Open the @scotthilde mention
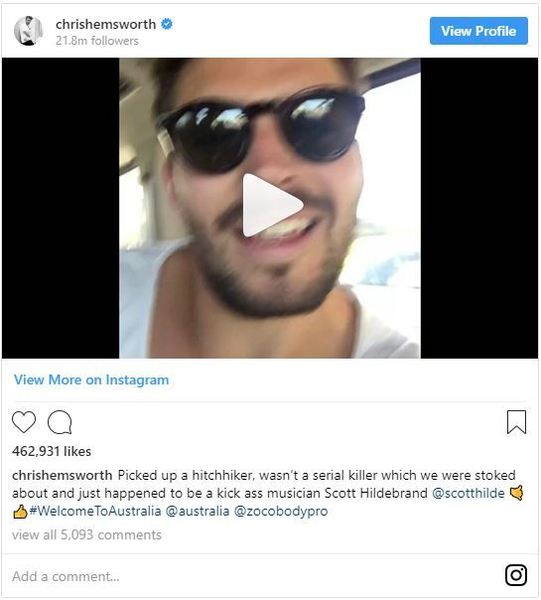The image size is (541, 600). (x=468, y=493)
